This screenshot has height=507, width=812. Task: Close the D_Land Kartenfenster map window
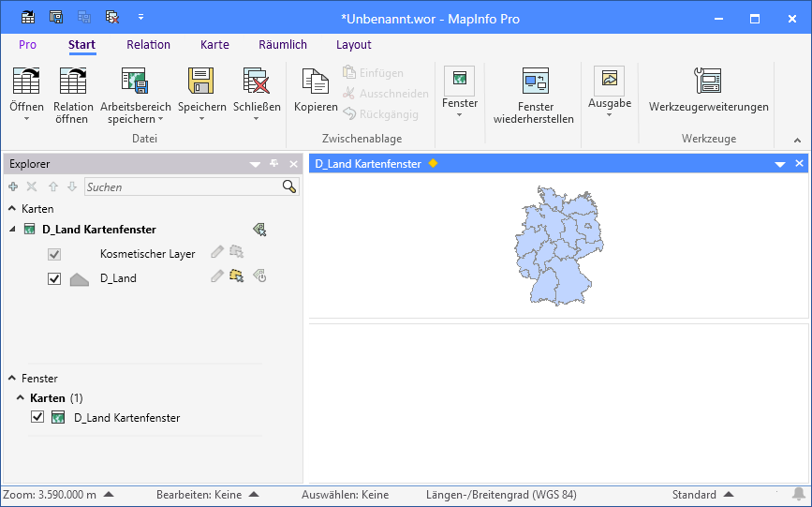[799, 163]
